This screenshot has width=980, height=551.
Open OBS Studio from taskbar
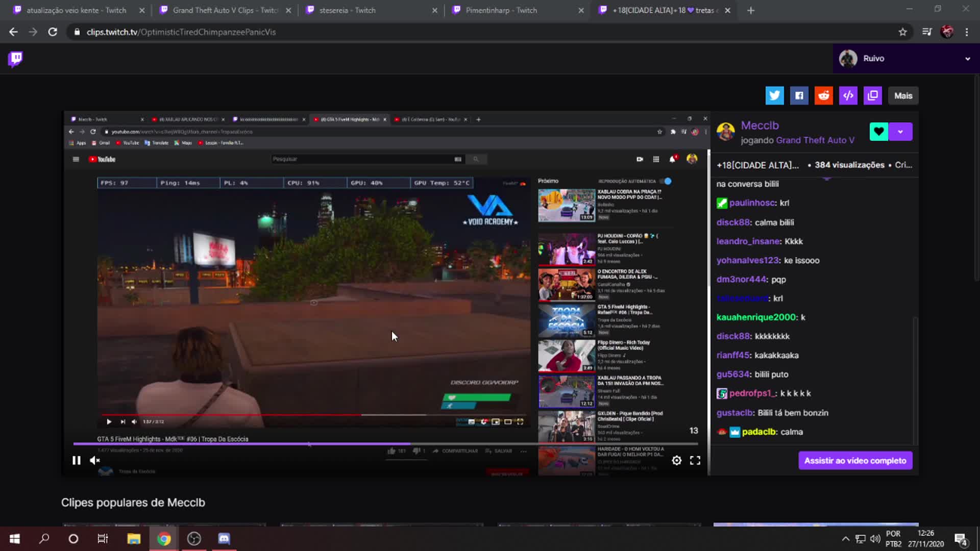click(194, 539)
